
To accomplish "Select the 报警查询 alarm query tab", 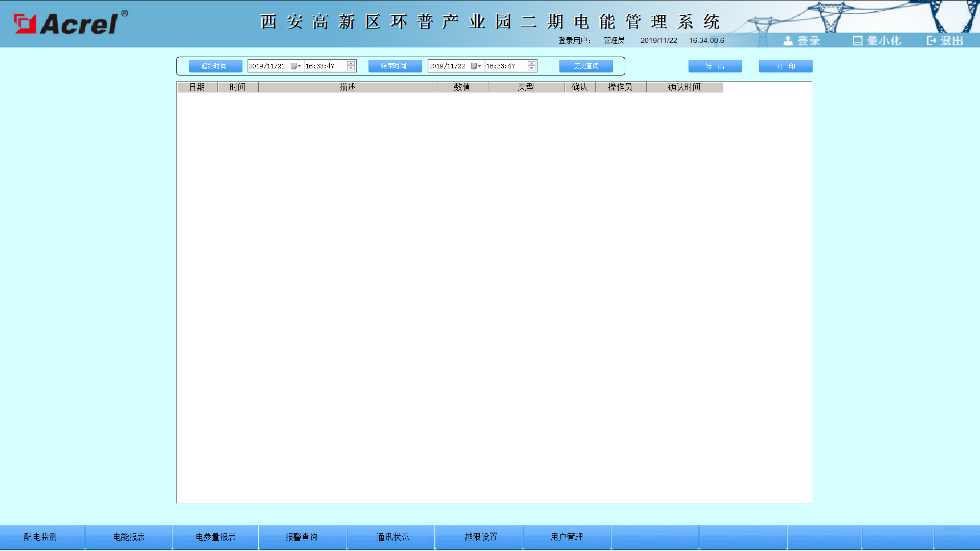I will (x=302, y=537).
